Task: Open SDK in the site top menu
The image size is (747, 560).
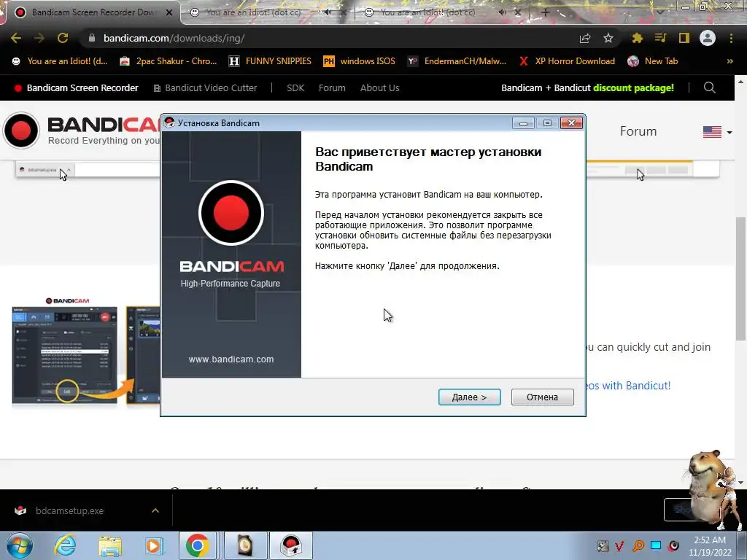Action: (x=295, y=87)
